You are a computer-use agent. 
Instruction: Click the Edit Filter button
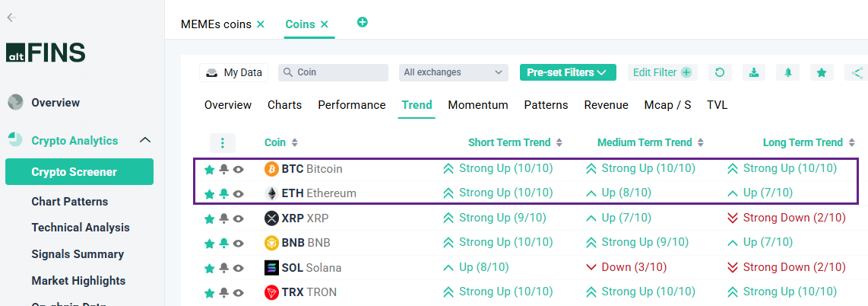(x=662, y=72)
